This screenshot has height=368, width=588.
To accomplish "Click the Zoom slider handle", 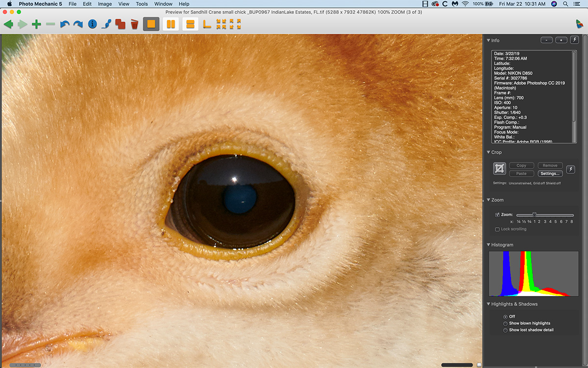I will pos(535,214).
